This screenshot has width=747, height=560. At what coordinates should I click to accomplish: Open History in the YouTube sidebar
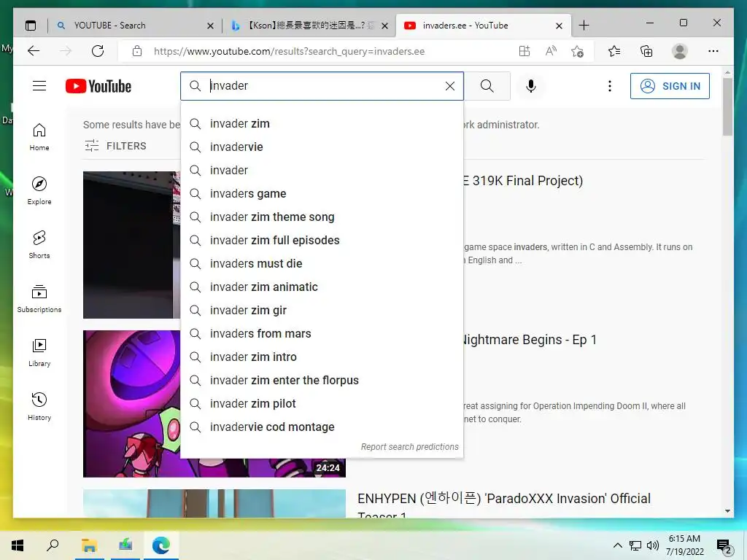(39, 406)
